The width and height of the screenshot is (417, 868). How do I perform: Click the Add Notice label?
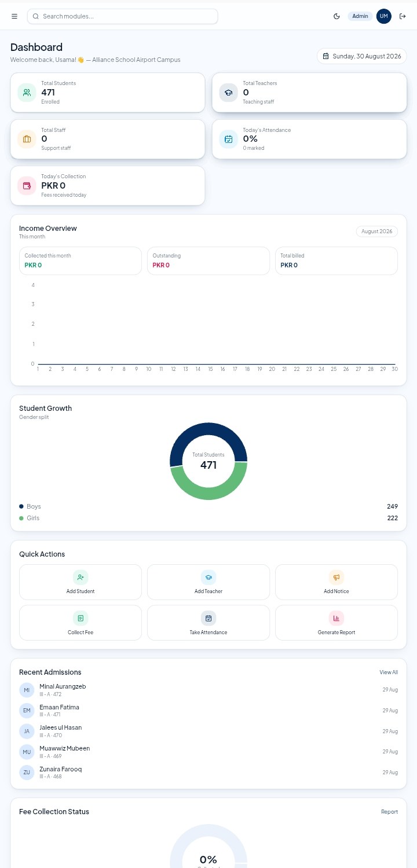pyautogui.click(x=336, y=591)
